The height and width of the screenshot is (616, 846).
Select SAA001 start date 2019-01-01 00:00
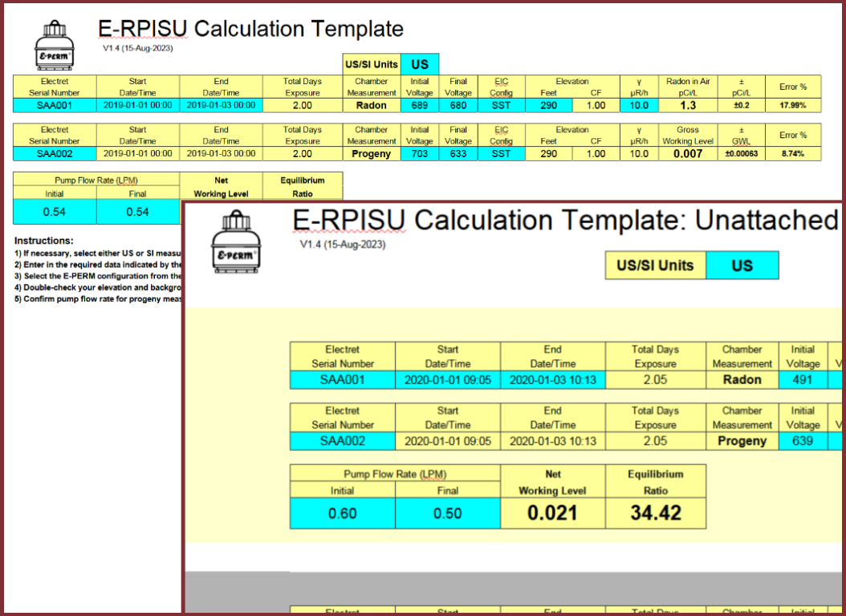pyautogui.click(x=137, y=105)
